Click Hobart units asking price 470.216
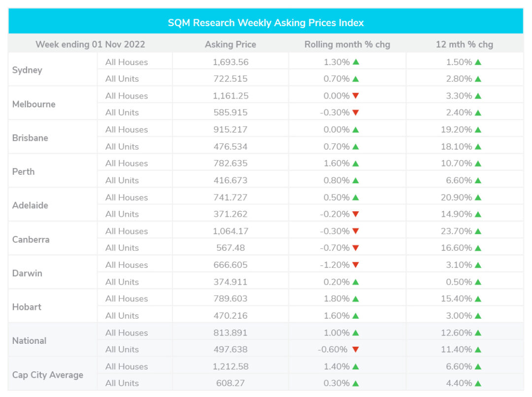 click(231, 316)
